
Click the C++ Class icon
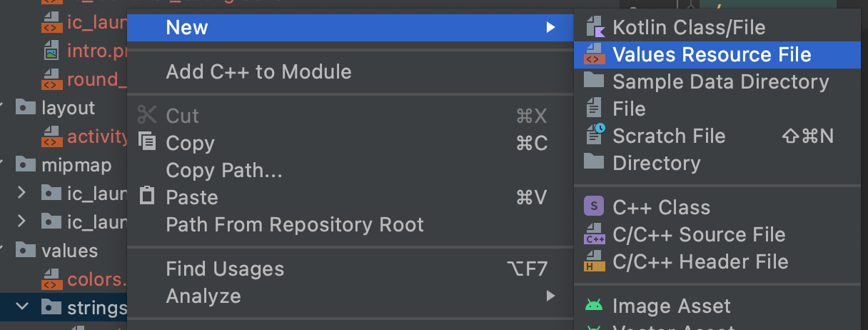594,207
